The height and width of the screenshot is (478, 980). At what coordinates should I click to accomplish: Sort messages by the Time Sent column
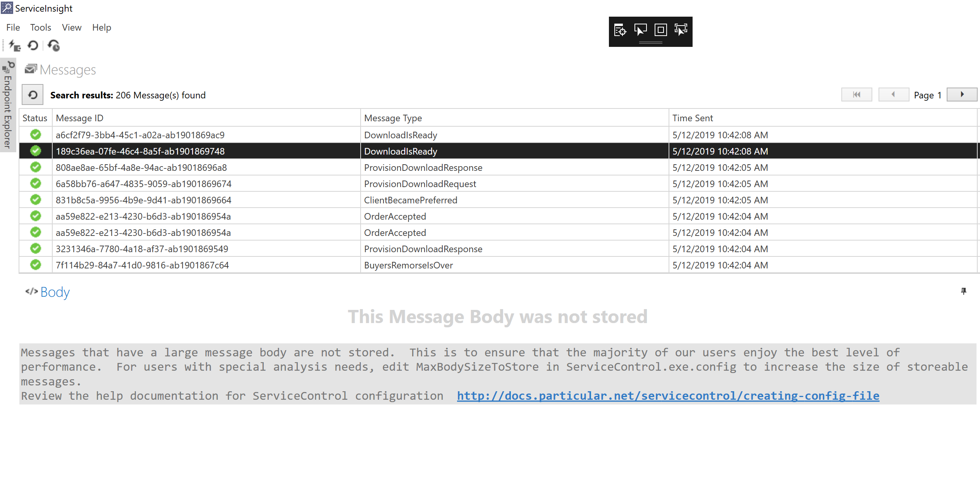693,118
